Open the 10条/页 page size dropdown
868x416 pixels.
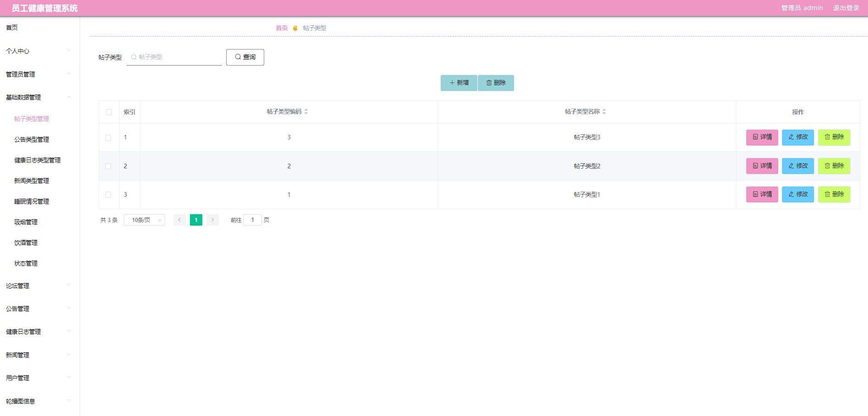point(145,220)
